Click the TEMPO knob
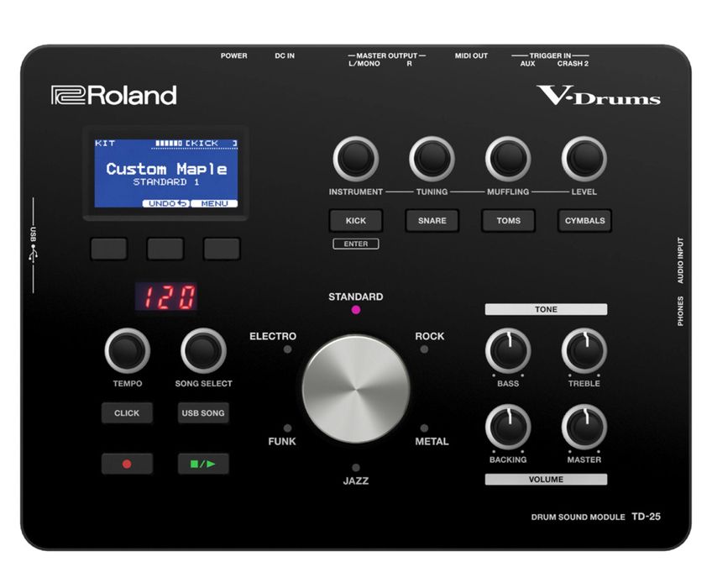 click(x=127, y=350)
